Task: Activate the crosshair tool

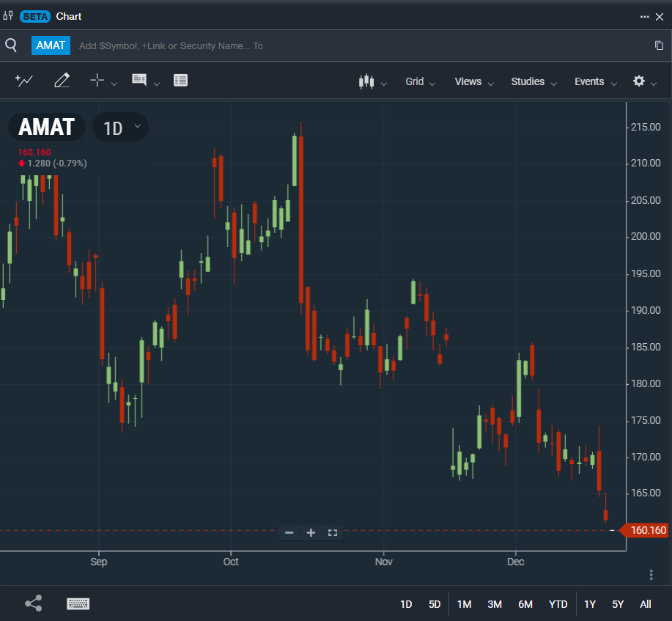Action: (x=97, y=80)
